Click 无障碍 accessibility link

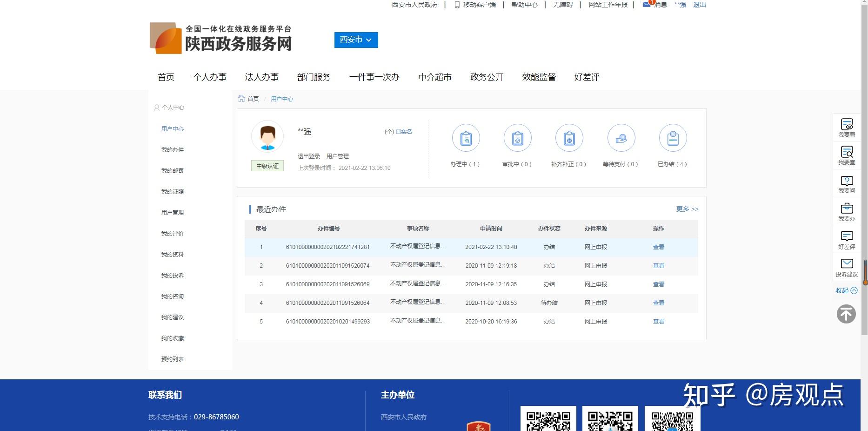pos(563,5)
